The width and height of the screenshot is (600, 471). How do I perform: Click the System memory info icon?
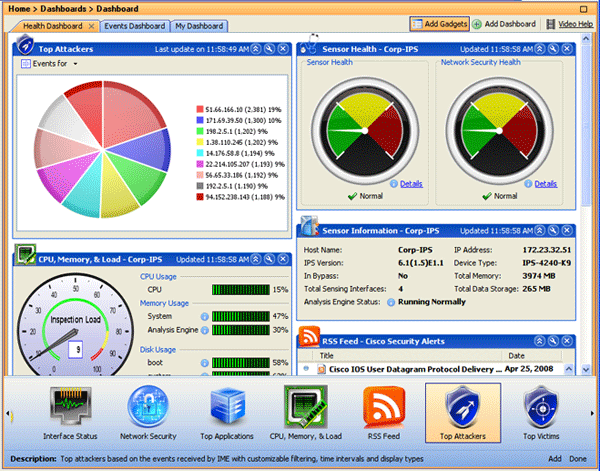[205, 316]
